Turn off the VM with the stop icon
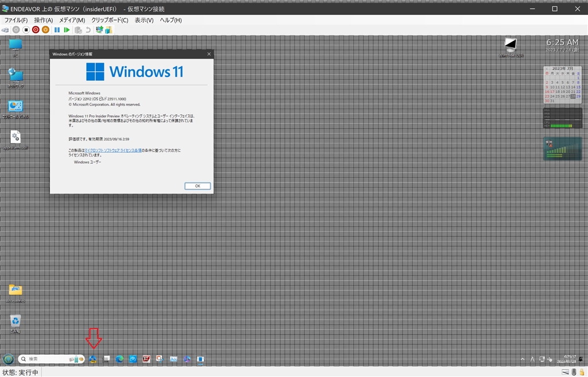This screenshot has height=377, width=588. pyautogui.click(x=26, y=30)
